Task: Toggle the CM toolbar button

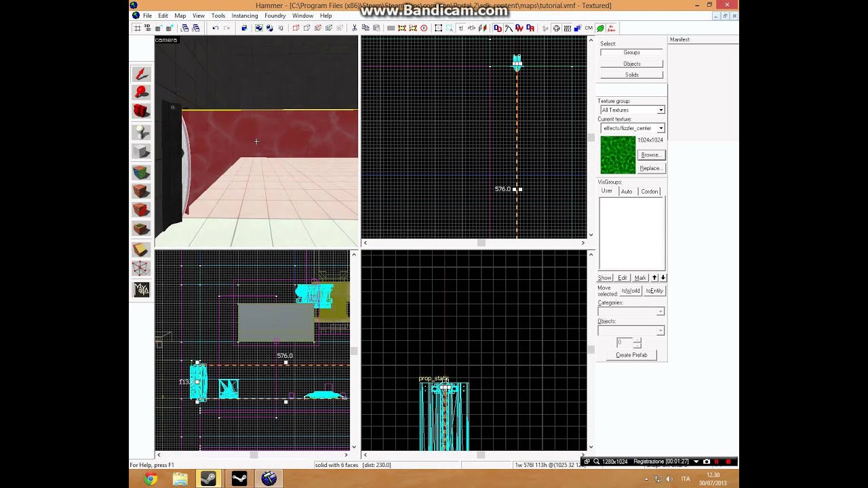Action: click(x=589, y=28)
